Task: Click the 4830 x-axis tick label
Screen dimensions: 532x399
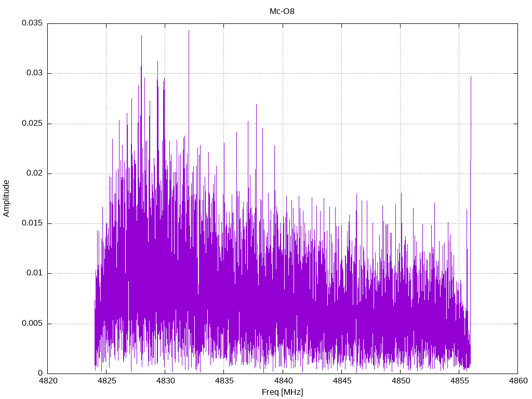Action: coord(165,381)
